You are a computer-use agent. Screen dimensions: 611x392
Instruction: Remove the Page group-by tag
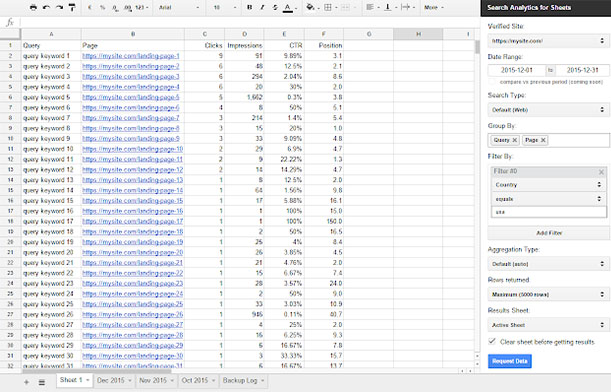(x=543, y=140)
